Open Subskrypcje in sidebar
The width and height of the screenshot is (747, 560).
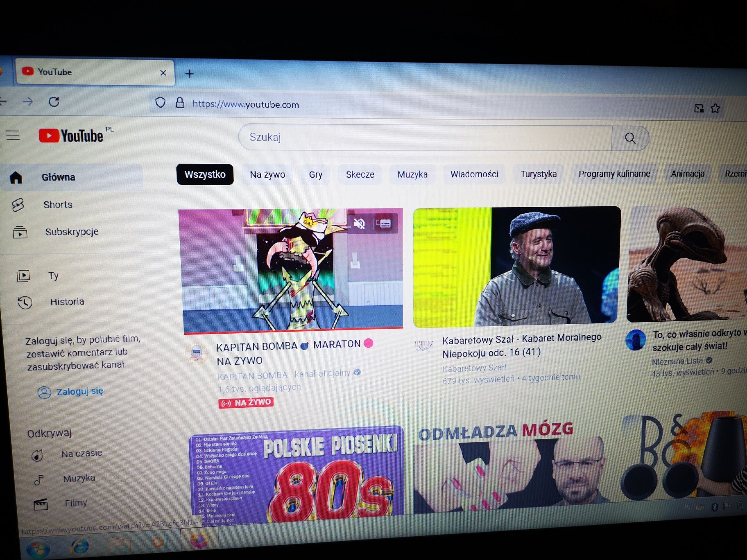[x=72, y=232]
